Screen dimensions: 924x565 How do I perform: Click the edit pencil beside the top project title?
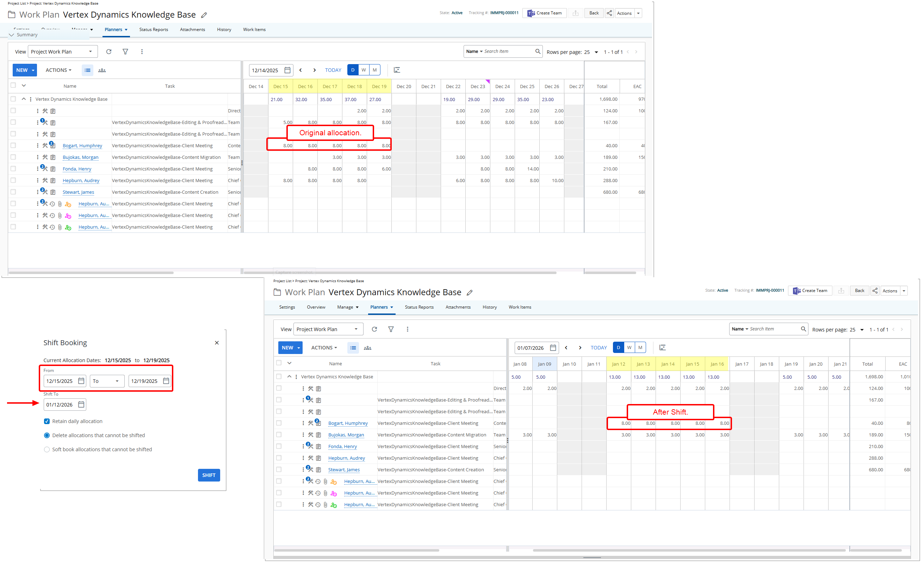(x=204, y=15)
